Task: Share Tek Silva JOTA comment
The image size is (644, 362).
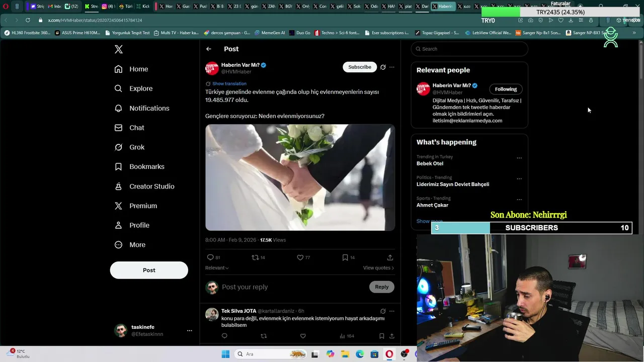Action: coord(392,336)
